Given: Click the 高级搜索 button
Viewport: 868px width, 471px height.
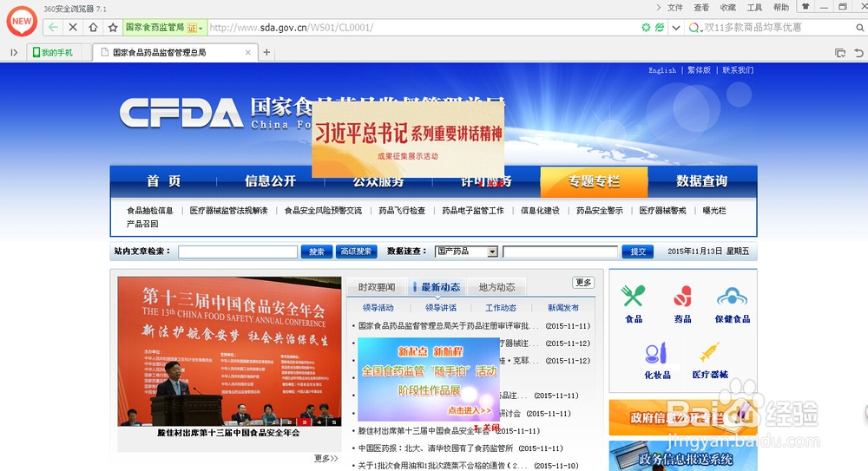Looking at the screenshot, I should tap(357, 252).
